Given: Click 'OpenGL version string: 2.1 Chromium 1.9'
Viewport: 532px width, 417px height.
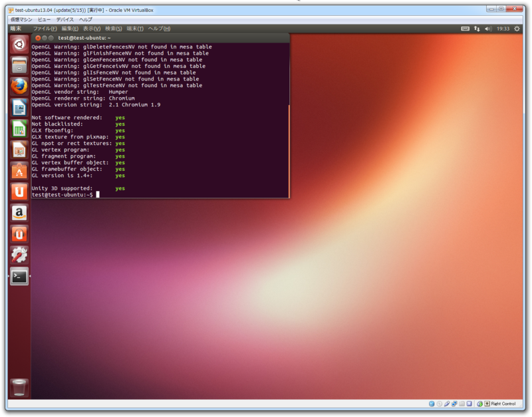Looking at the screenshot, I should pyautogui.click(x=96, y=105).
